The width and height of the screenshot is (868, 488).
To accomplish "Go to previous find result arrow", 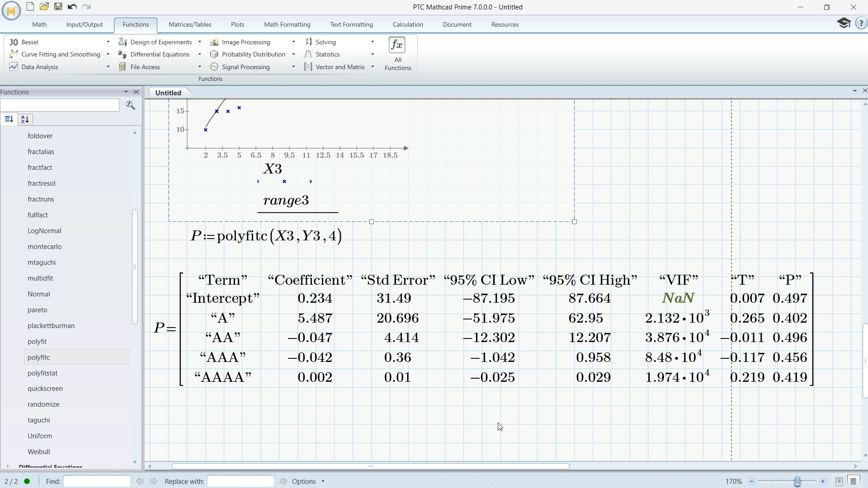I will 140,481.
